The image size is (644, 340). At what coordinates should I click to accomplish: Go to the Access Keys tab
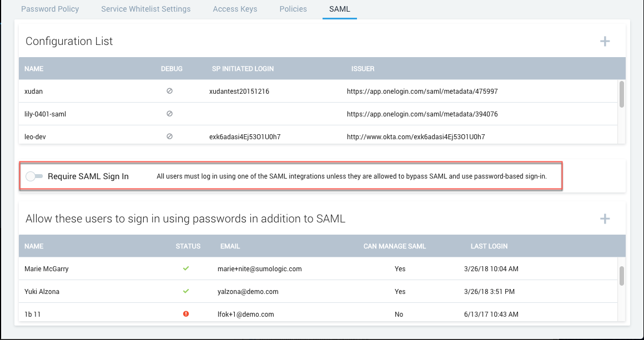[235, 9]
